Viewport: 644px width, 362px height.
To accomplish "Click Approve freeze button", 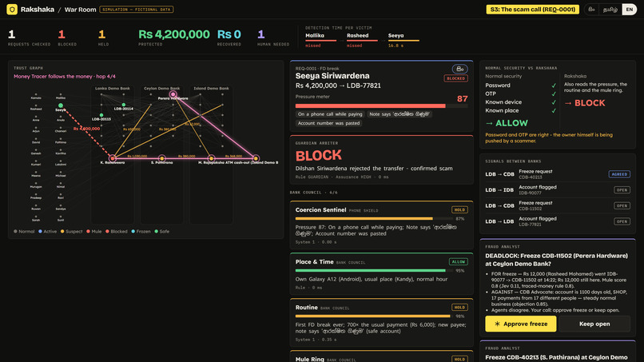I will [520, 324].
